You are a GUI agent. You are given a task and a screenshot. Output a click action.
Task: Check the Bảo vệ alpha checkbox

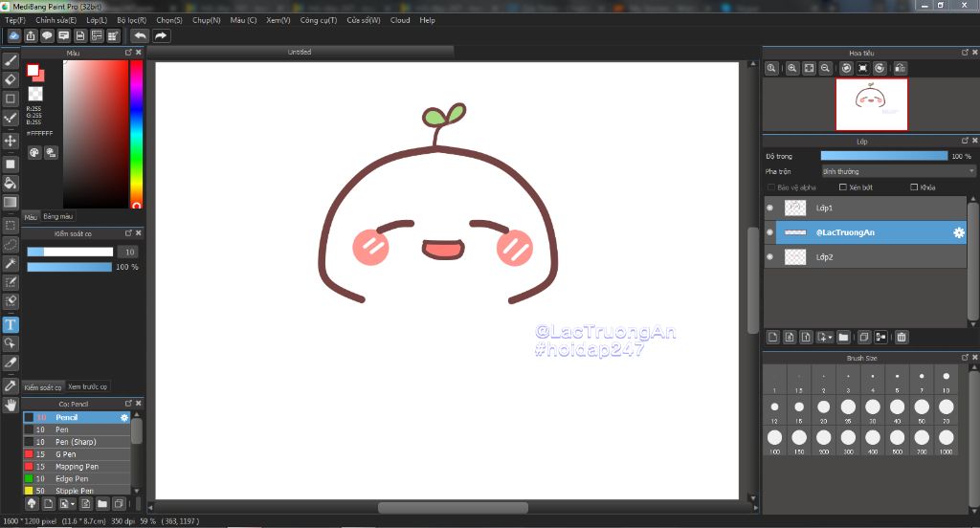click(771, 187)
